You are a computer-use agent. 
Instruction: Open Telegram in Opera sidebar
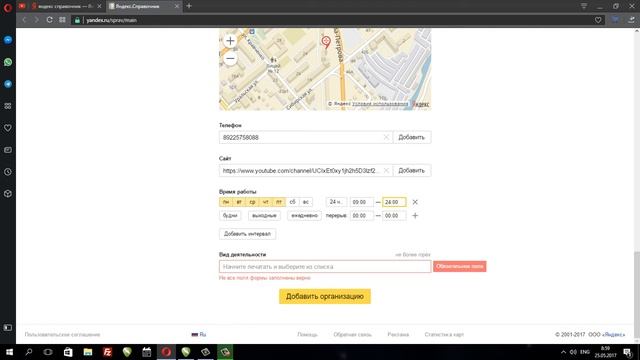click(x=8, y=84)
